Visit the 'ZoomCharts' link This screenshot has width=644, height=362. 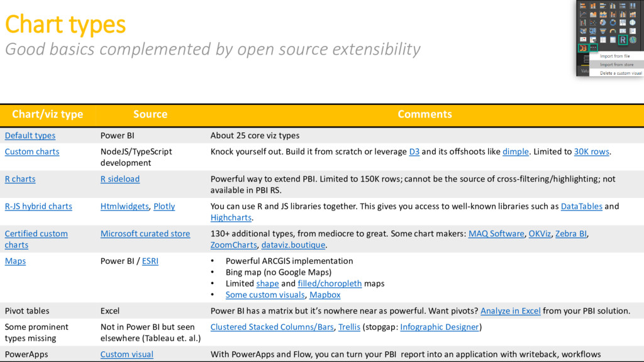233,245
